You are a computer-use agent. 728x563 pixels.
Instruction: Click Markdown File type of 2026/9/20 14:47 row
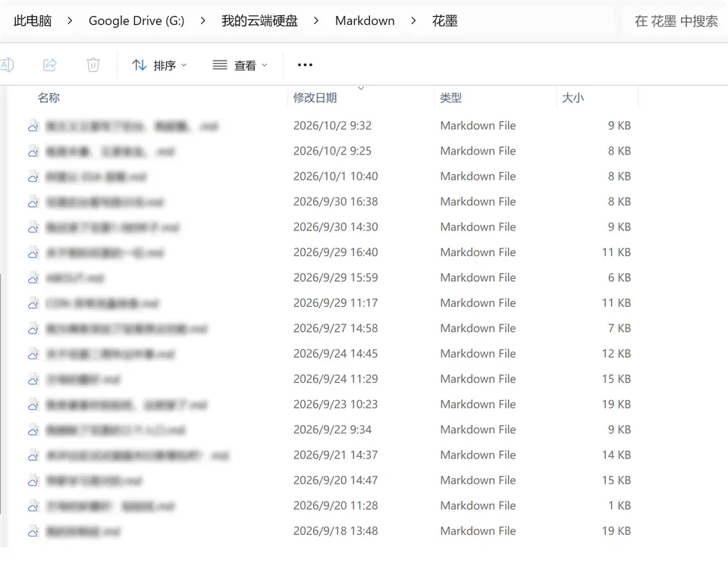point(478,480)
